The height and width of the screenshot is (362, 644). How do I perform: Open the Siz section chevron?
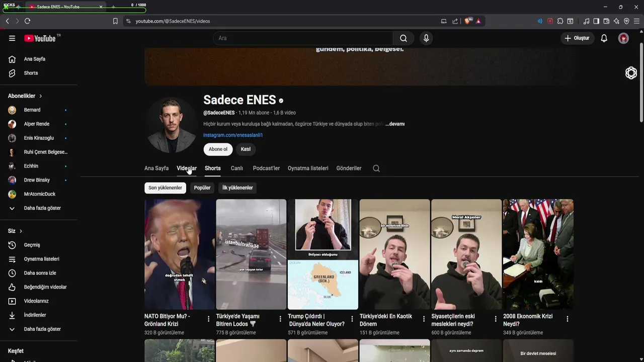[21, 231]
